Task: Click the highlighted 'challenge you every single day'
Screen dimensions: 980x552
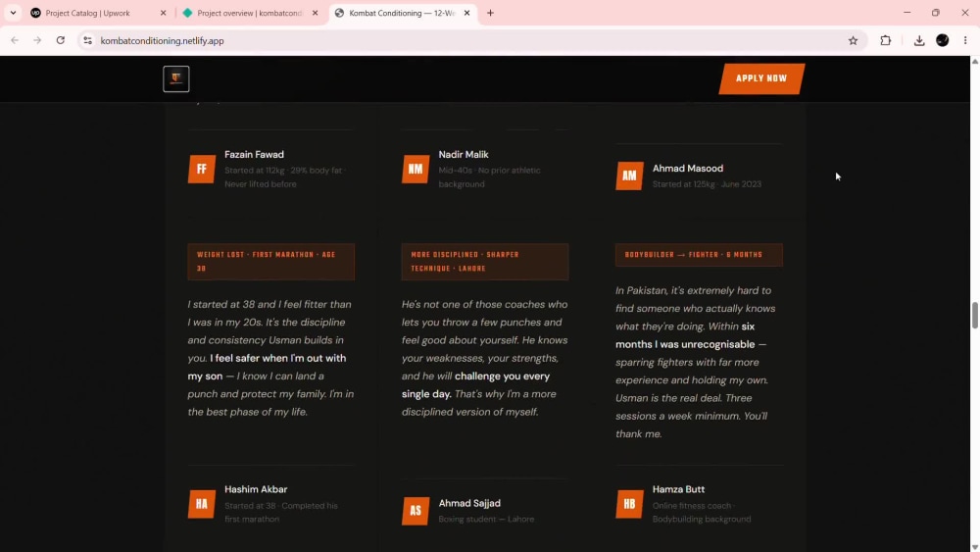Action: coord(475,385)
